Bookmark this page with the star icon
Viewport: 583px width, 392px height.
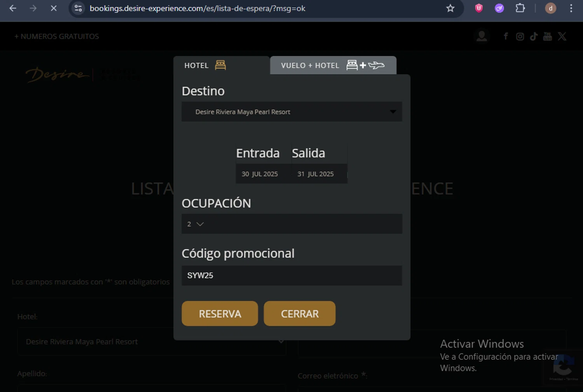pyautogui.click(x=450, y=8)
